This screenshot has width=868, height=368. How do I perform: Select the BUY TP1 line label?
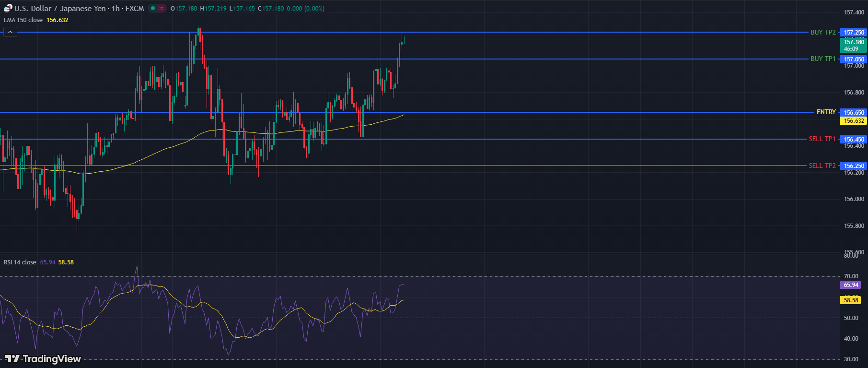click(x=822, y=59)
